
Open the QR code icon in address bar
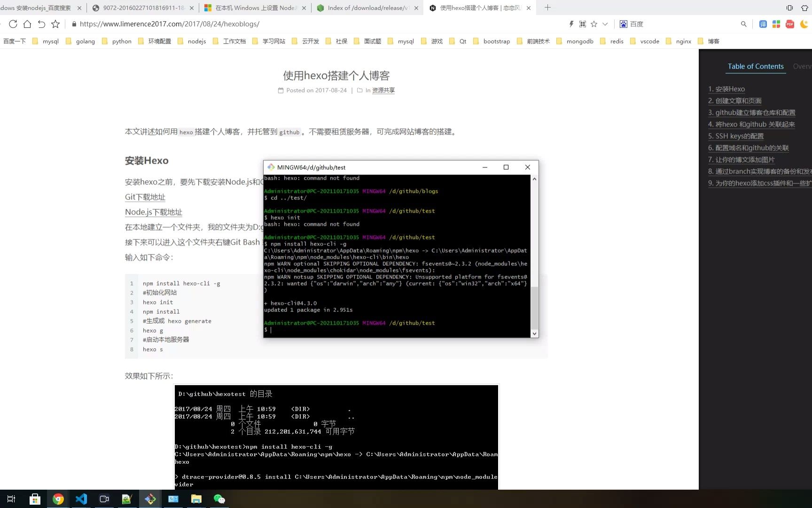pyautogui.click(x=583, y=24)
